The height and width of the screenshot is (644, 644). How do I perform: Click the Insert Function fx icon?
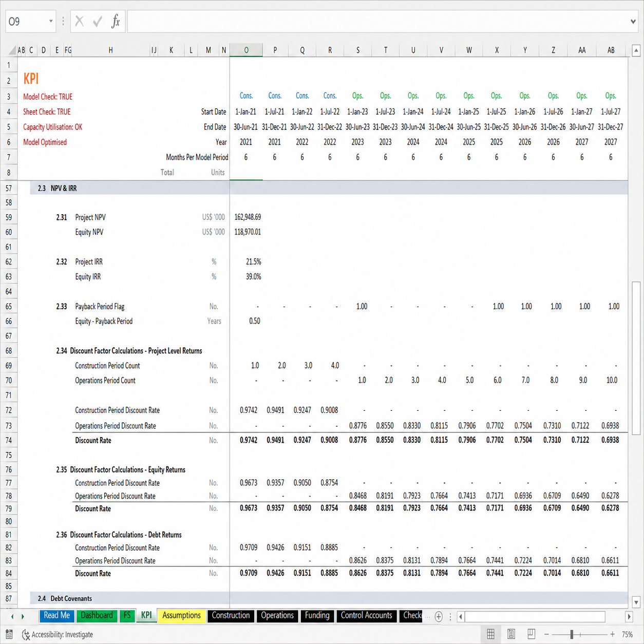(116, 22)
